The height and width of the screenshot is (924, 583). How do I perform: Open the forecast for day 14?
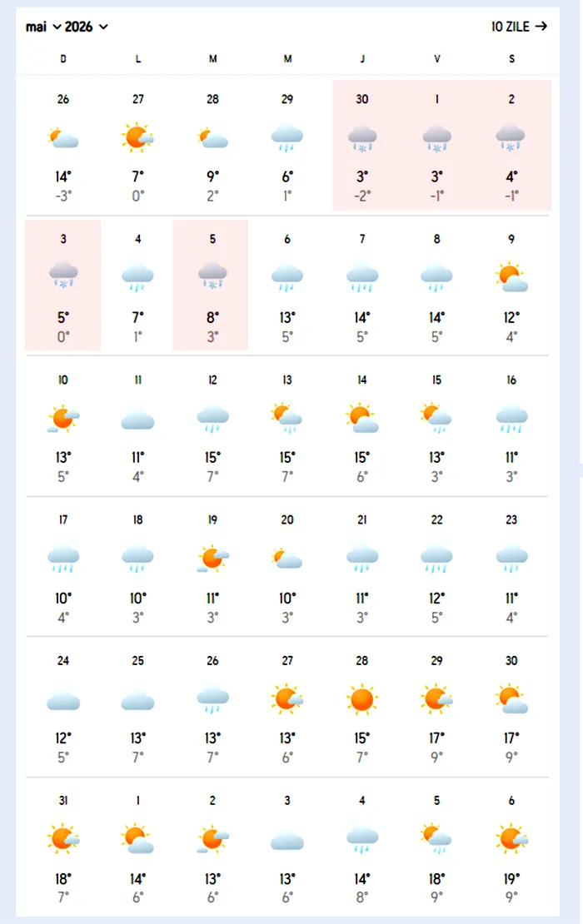click(362, 426)
